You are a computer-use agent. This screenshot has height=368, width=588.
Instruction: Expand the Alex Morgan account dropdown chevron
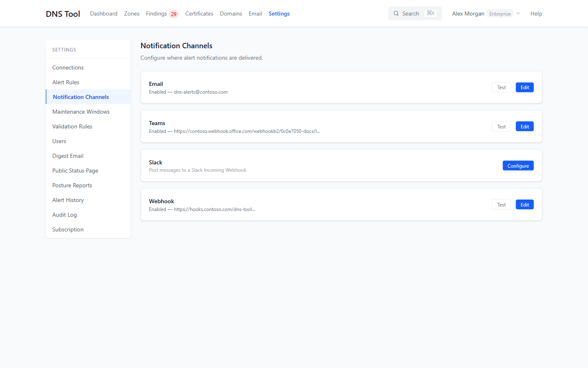click(x=518, y=13)
